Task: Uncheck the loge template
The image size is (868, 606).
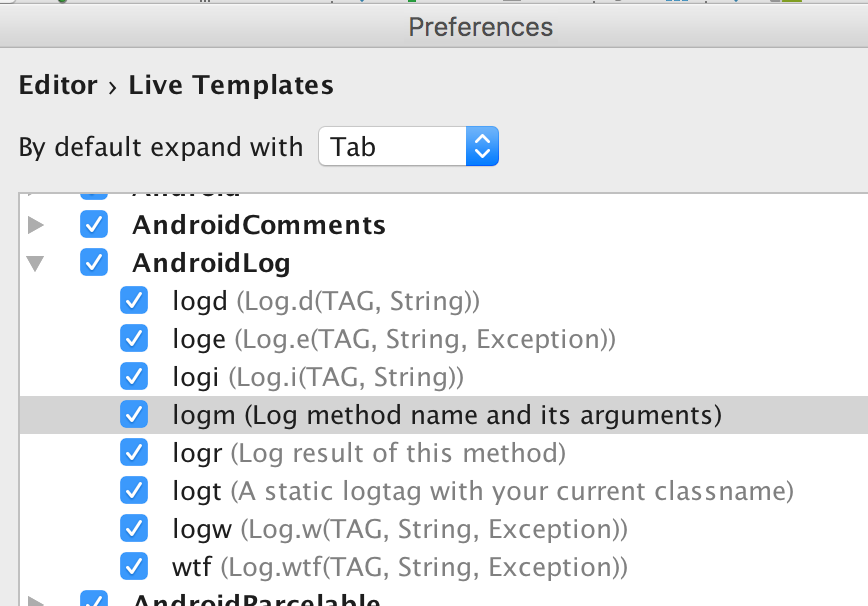Action: pos(134,338)
